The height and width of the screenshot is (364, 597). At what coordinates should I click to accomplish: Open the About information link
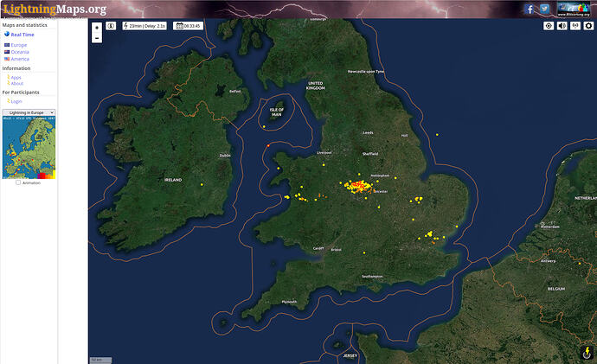(17, 83)
